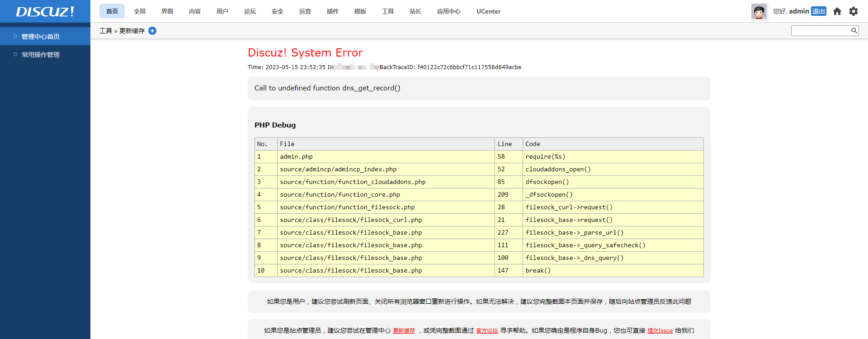Select function_filesock.php file cell

coord(386,207)
